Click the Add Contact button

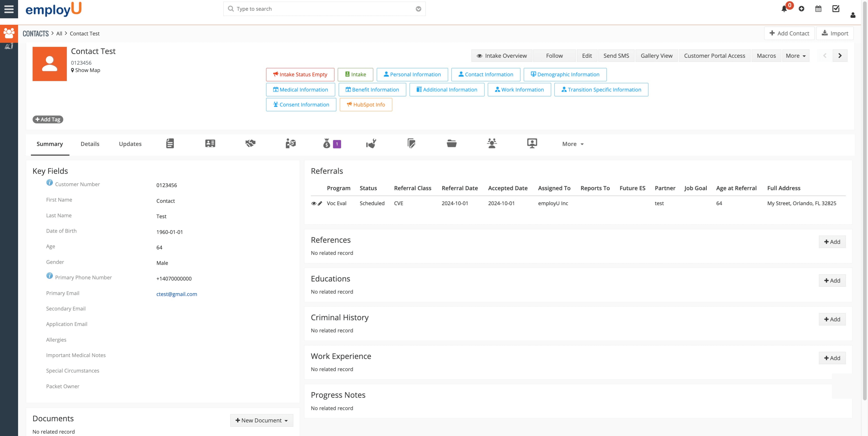coord(789,33)
